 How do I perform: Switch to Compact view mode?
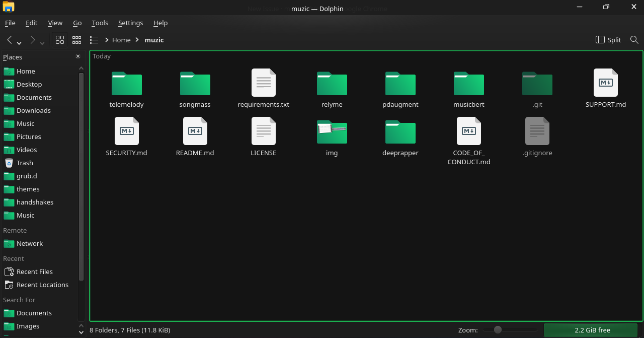[x=77, y=40]
